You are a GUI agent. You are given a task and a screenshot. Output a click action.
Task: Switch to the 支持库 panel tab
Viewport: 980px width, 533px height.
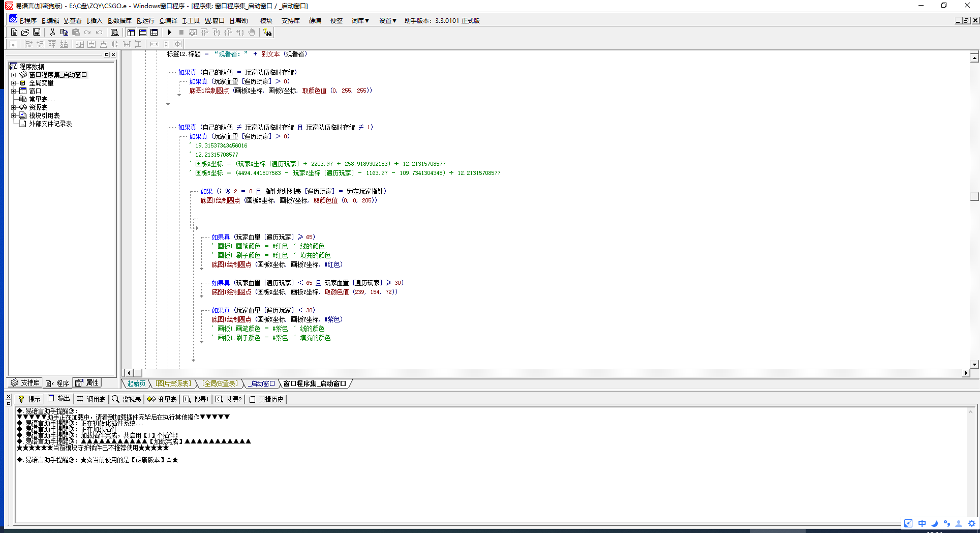coord(25,382)
